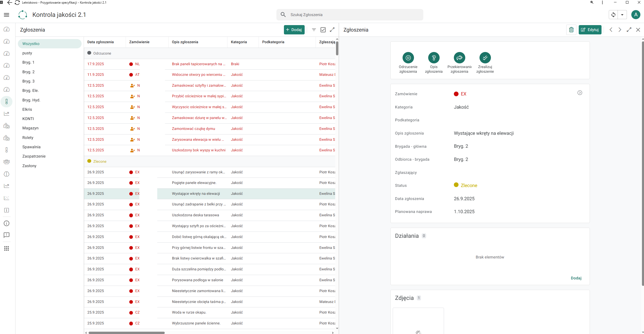Filter reports by Zaopatrzenie
Image resolution: width=644 pixels, height=334 pixels.
(x=49, y=156)
